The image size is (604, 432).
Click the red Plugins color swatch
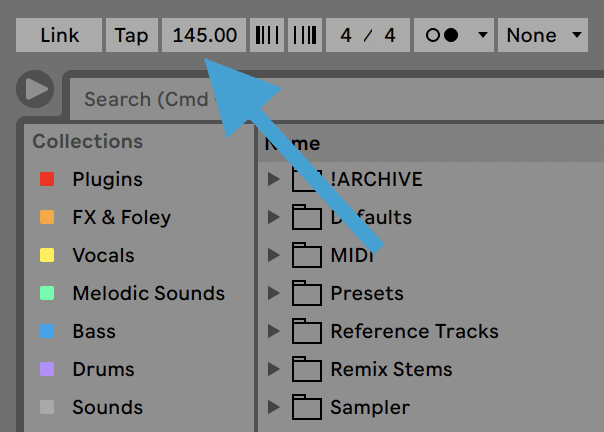[47, 179]
